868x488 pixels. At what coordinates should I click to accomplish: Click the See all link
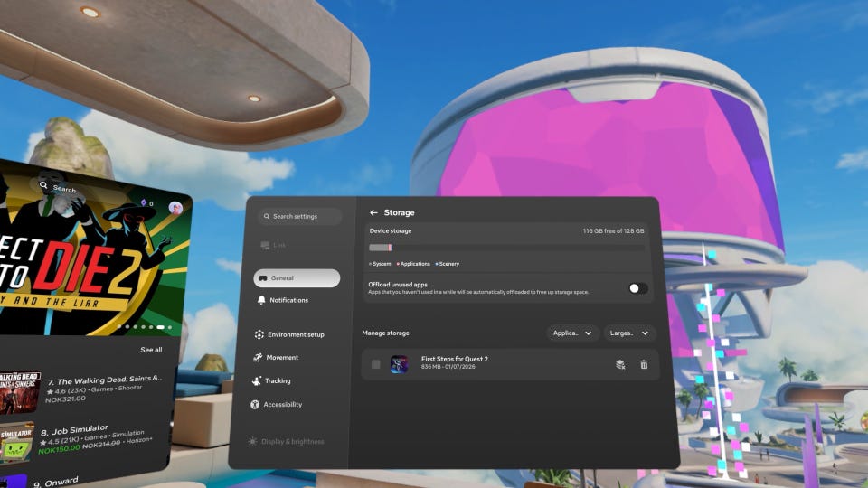click(x=151, y=350)
